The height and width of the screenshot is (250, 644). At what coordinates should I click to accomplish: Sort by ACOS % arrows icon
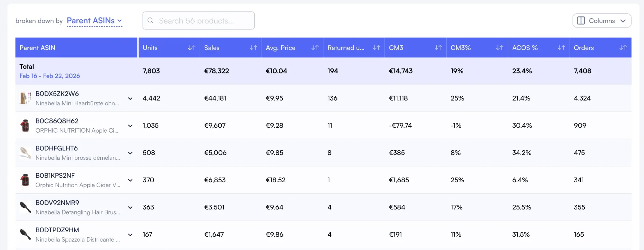click(x=561, y=48)
